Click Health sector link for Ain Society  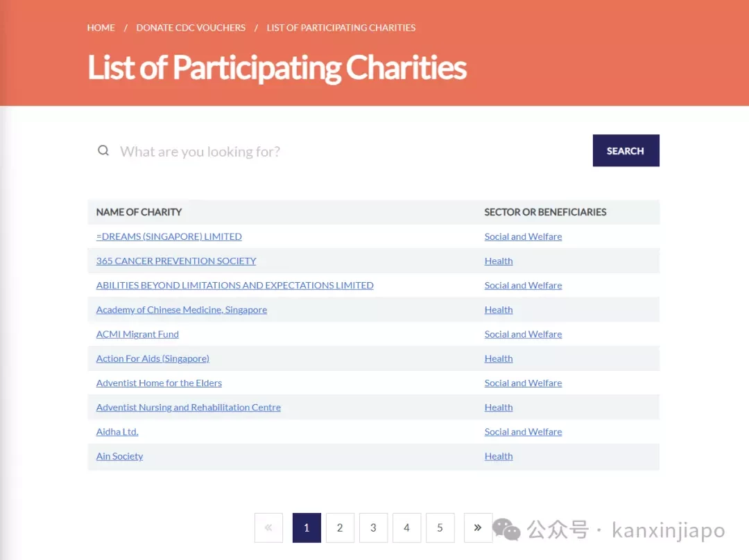499,456
